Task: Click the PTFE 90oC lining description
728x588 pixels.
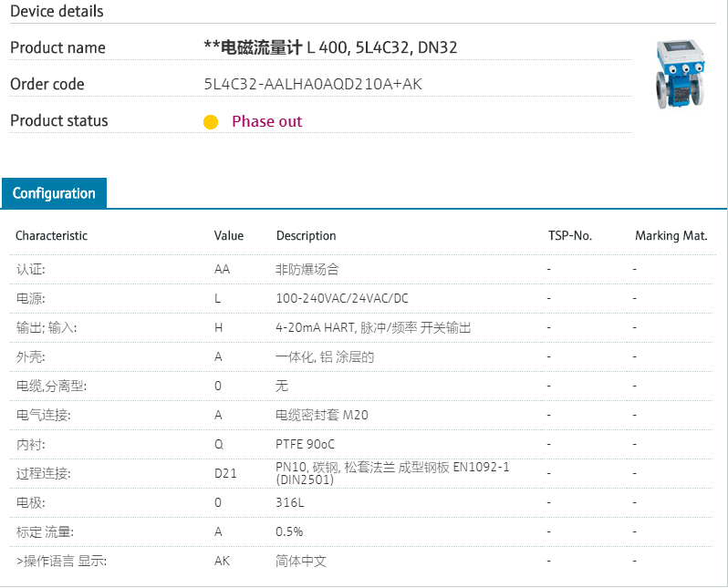Action: pos(305,444)
